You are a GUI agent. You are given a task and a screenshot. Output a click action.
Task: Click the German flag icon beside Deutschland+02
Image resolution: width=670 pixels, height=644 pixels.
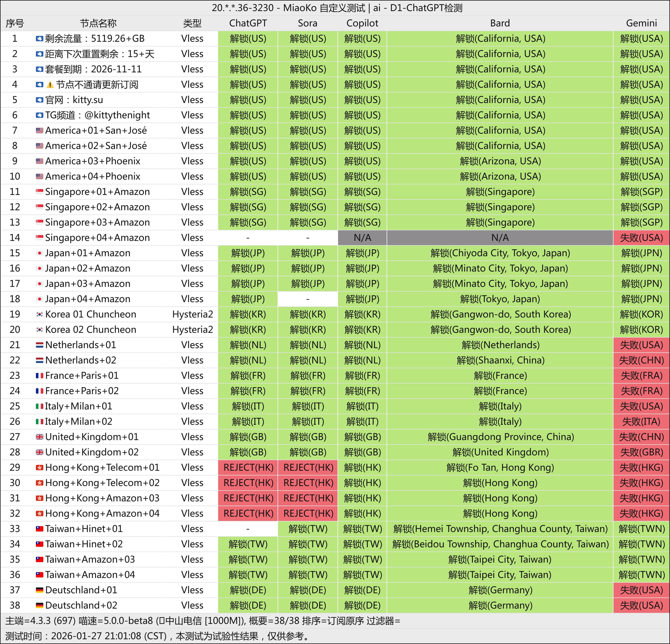coord(40,605)
